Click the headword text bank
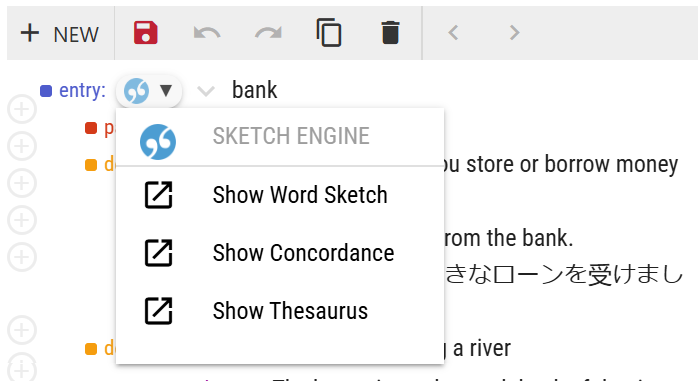The width and height of the screenshot is (698, 381). (x=255, y=90)
